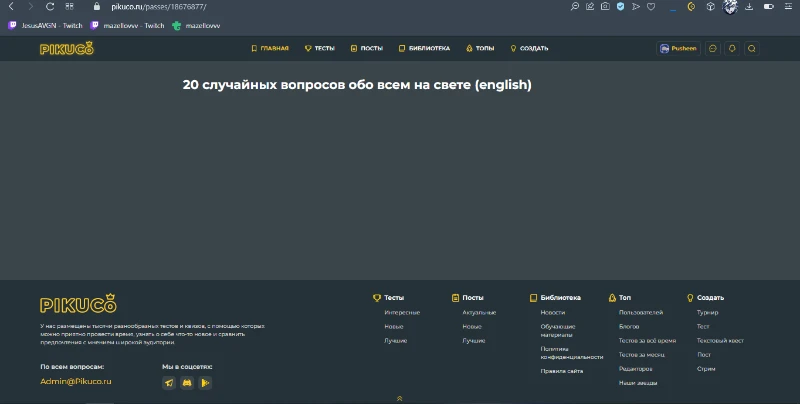Open Тестов за всё время footer link
The image size is (800, 404).
click(647, 341)
